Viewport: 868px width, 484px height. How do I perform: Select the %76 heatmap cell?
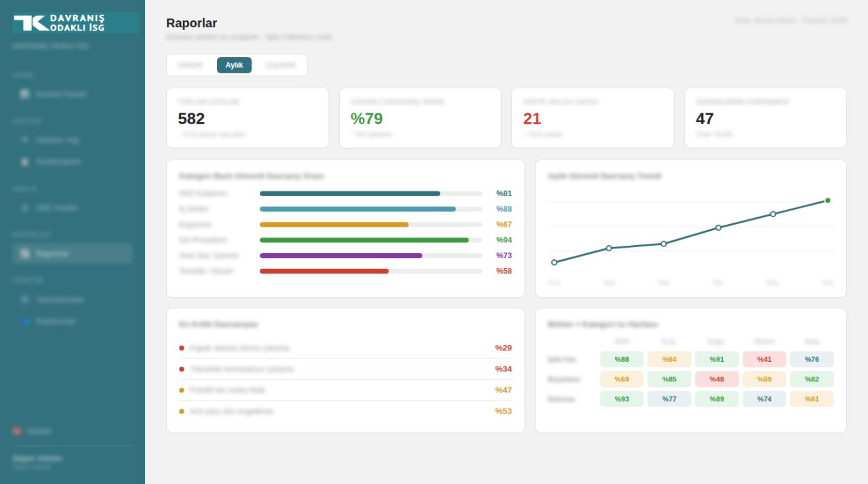point(812,359)
